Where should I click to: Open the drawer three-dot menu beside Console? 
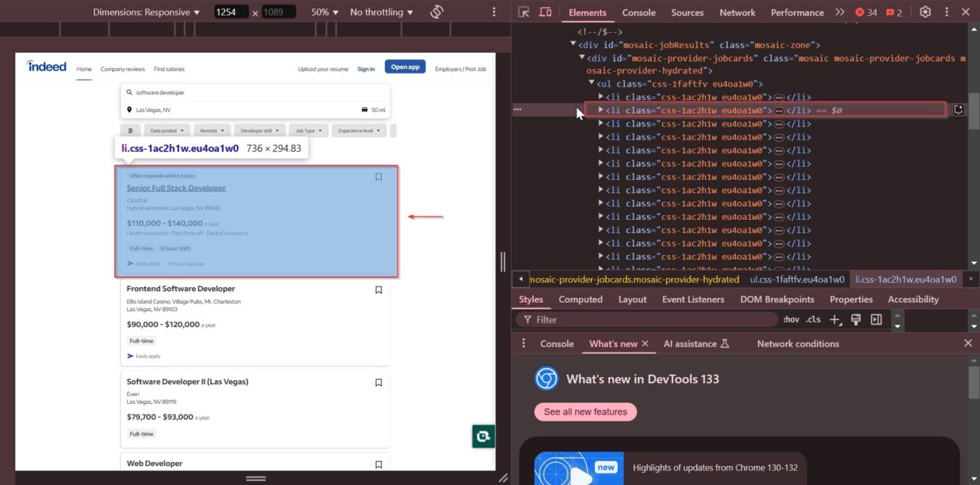point(524,343)
